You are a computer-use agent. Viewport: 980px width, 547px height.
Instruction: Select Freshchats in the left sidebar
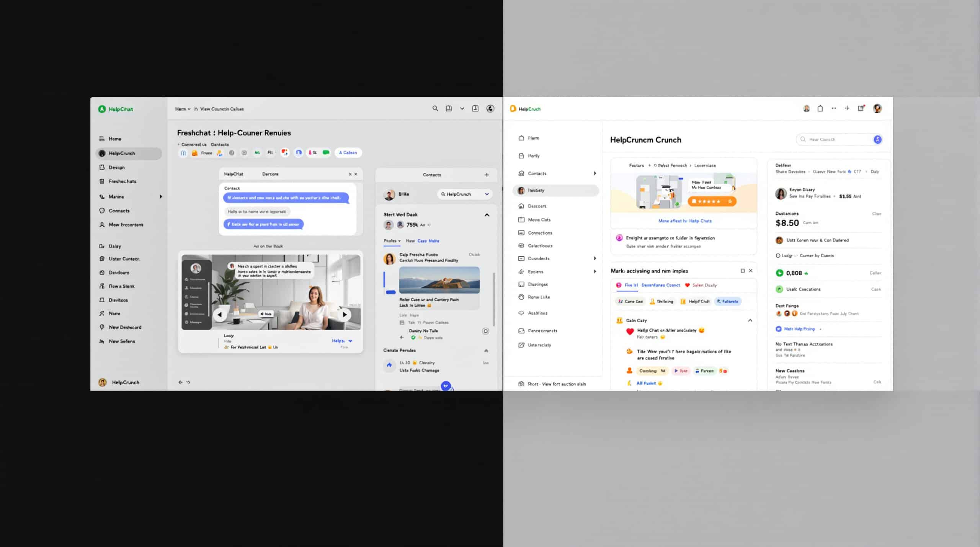(122, 181)
